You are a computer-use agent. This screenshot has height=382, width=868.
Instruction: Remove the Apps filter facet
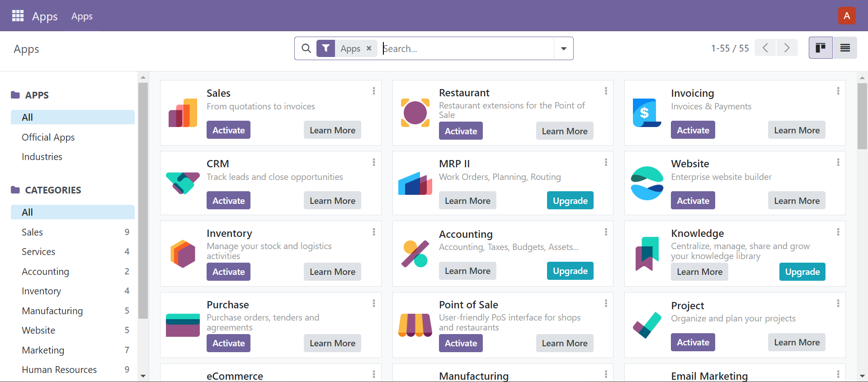click(x=369, y=48)
